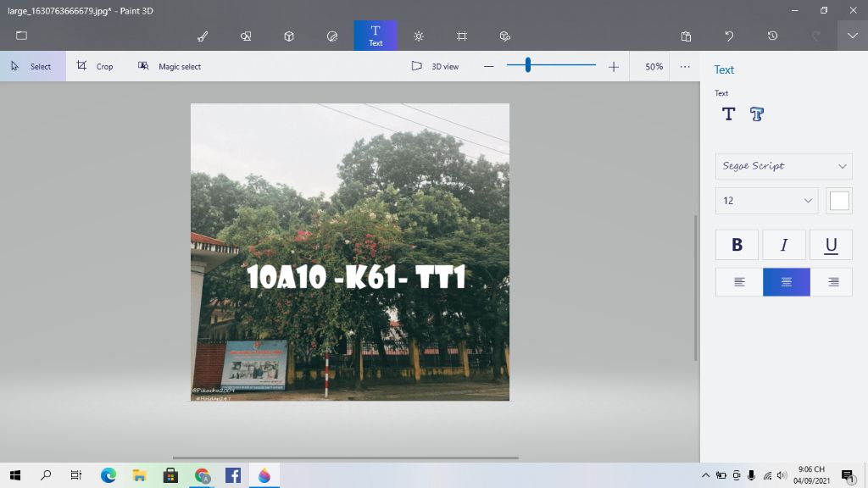Open the Paint 3D menu
868x488 pixels.
pyautogui.click(x=21, y=36)
